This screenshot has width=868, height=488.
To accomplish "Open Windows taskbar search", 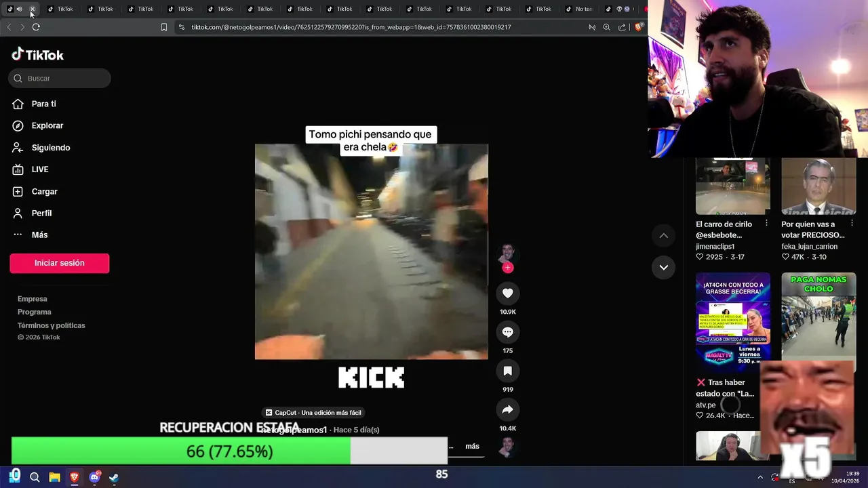I will 35,477.
